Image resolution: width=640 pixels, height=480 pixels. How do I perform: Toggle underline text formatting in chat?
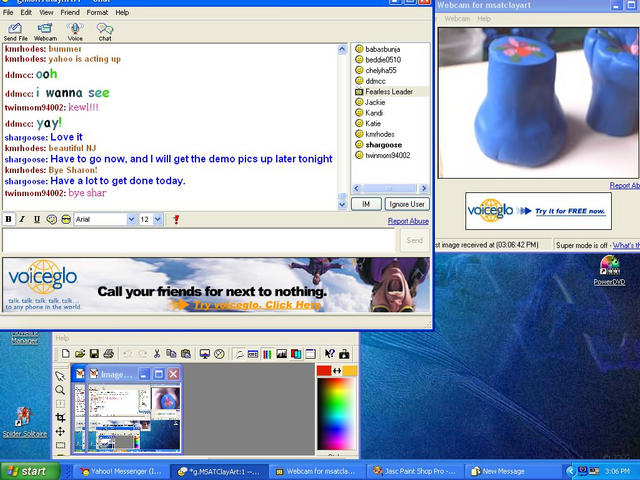(x=37, y=219)
